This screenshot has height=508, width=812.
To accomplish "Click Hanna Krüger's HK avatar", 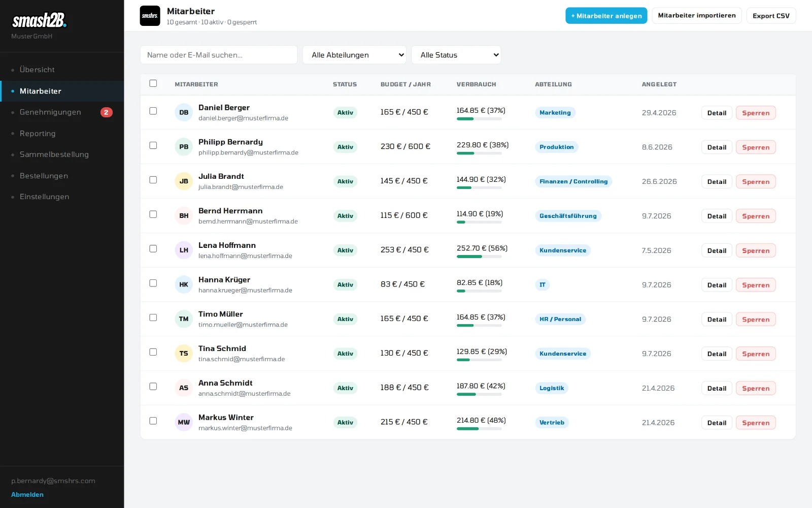I will click(184, 284).
